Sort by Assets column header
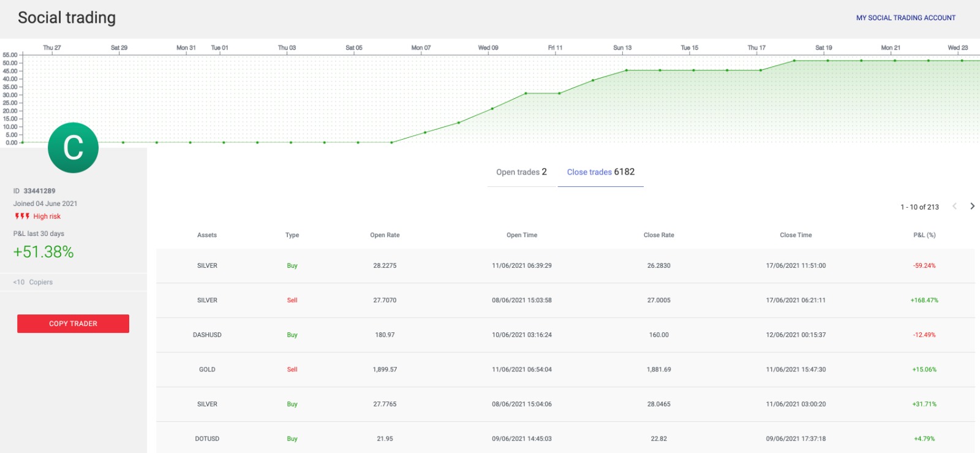Screen dimensions: 980x453 [207, 235]
